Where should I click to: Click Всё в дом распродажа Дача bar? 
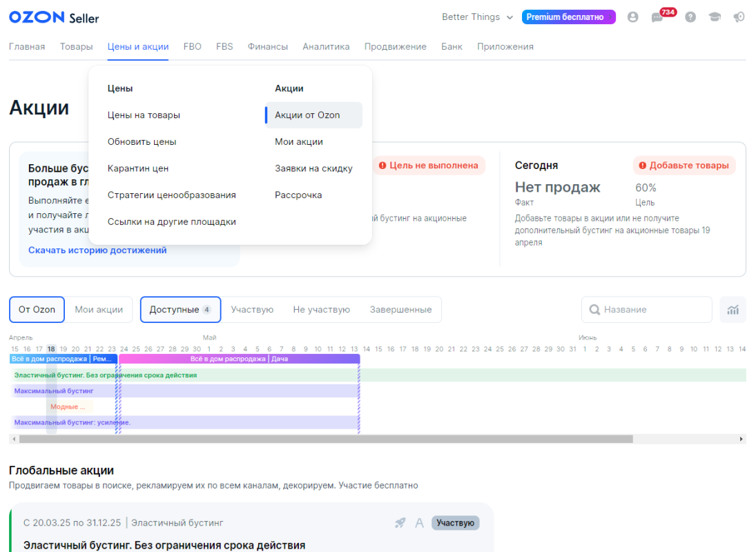[x=239, y=359]
